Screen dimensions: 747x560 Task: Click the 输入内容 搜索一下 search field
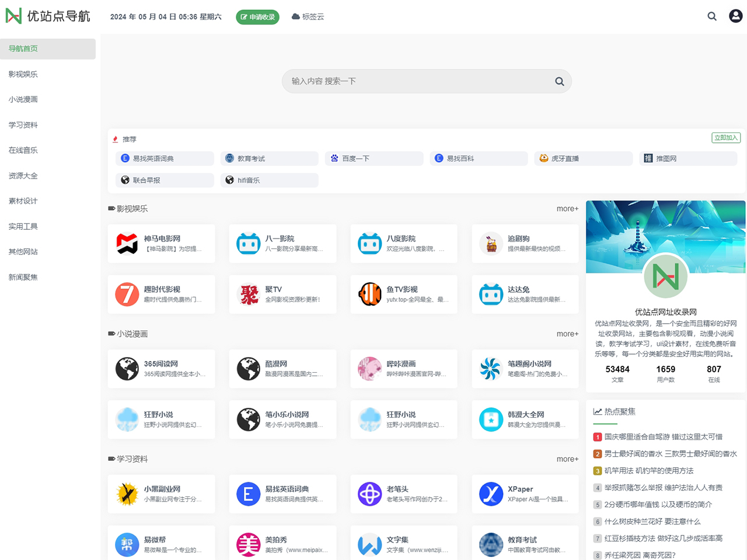[417, 82]
